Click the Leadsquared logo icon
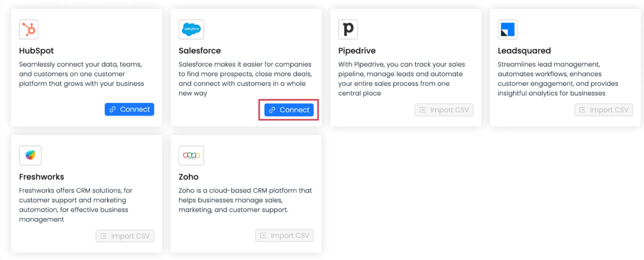This screenshot has height=260, width=644. (507, 29)
